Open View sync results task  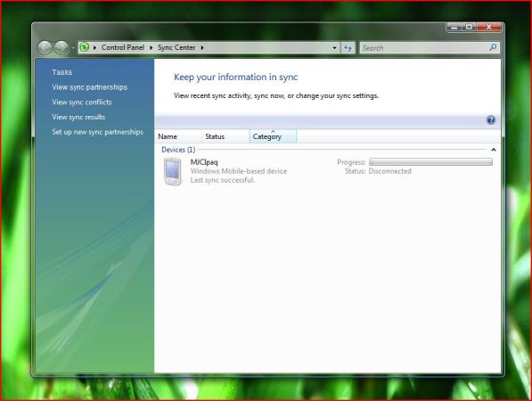[x=78, y=117]
